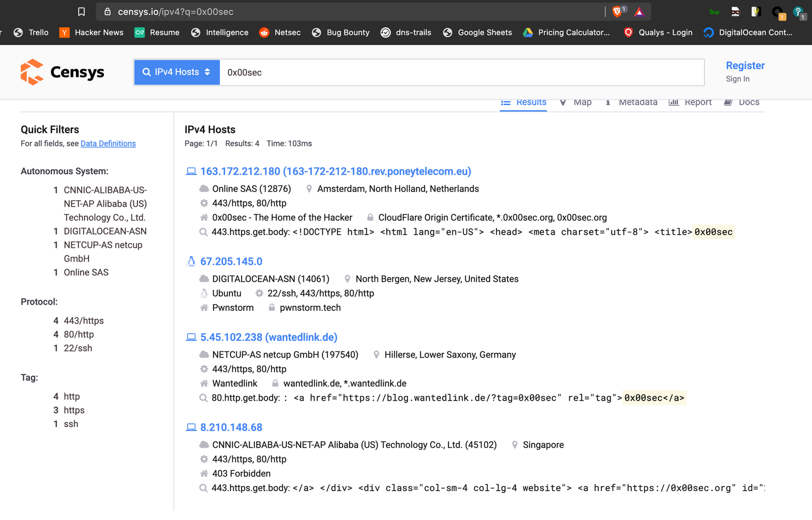Screen dimensions: 812x520
Task: Filter by https tag
Action: click(74, 410)
